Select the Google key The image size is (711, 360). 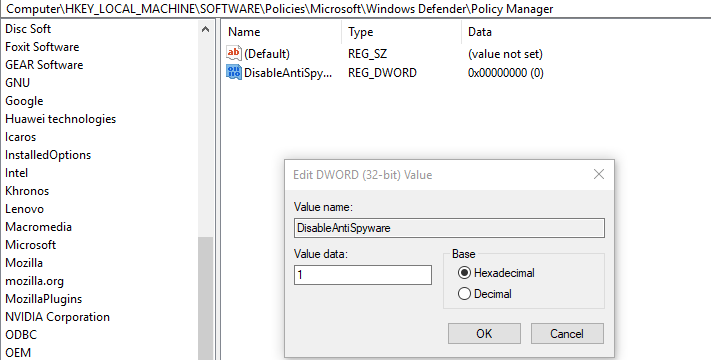tap(24, 101)
